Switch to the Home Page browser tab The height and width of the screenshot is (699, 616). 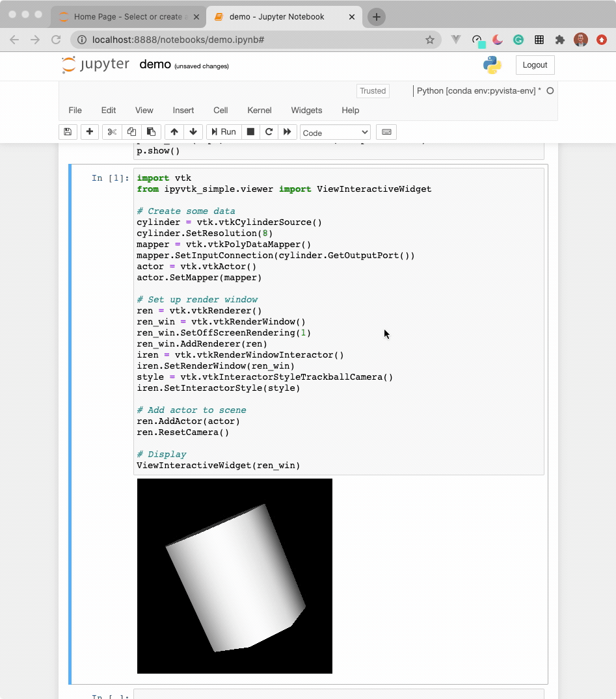point(127,18)
